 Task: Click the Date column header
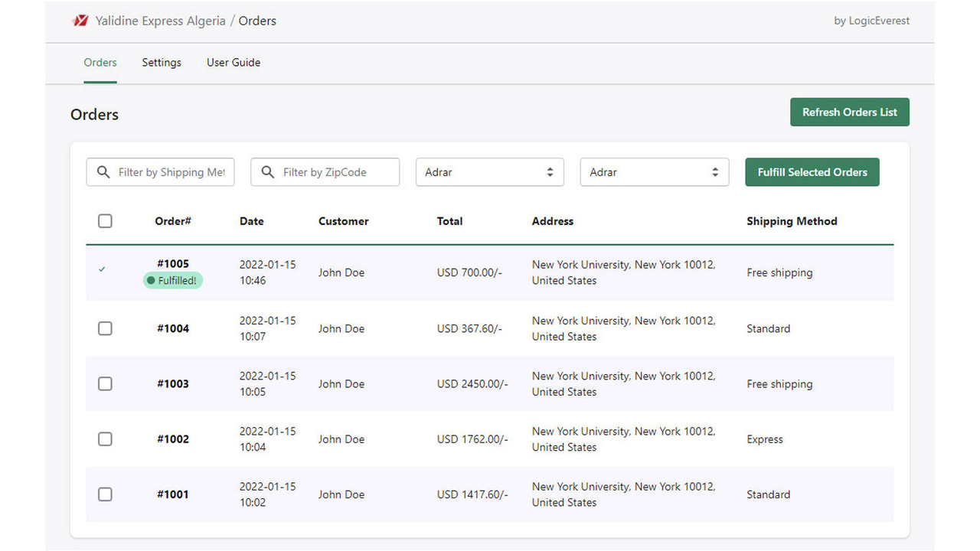pos(251,221)
